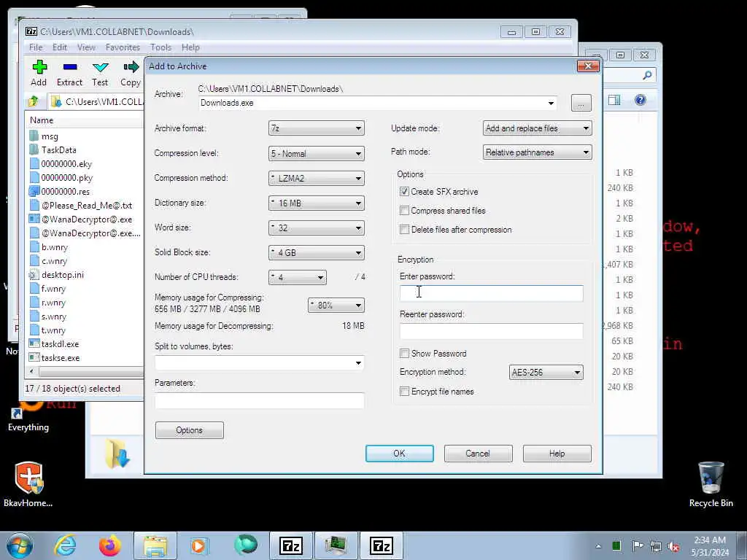Launch Internet Explorer from taskbar
This screenshot has width=747, height=560.
click(65, 545)
